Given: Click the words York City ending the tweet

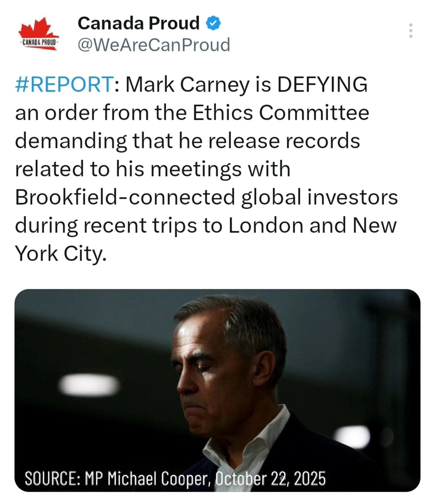Looking at the screenshot, I should 60,253.
